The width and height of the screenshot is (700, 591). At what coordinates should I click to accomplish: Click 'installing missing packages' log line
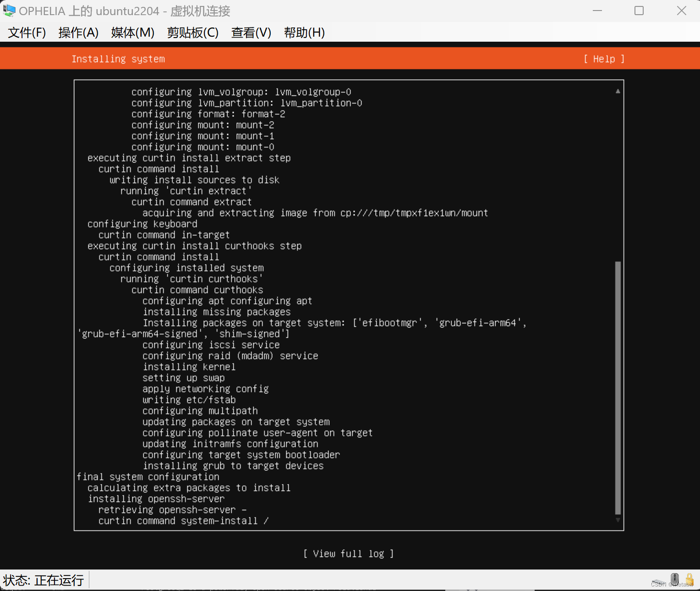pyautogui.click(x=217, y=312)
